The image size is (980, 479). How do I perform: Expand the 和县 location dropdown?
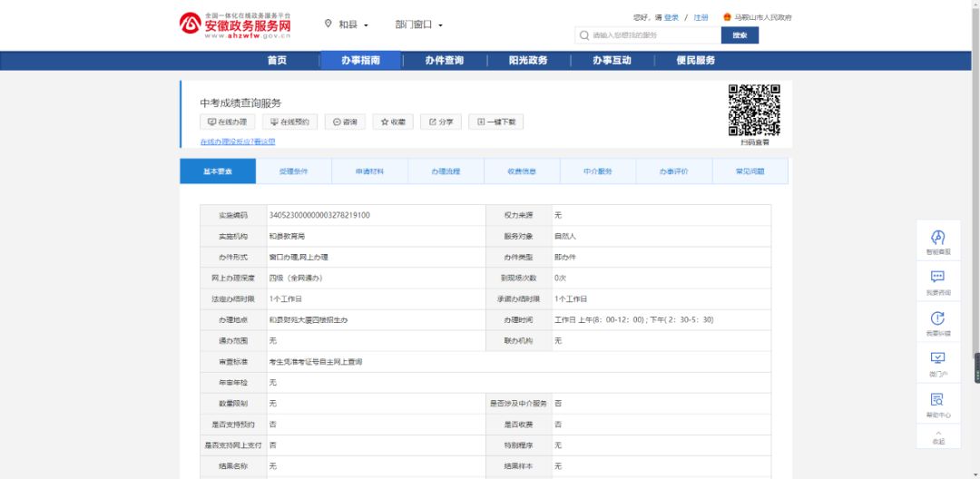coord(348,24)
